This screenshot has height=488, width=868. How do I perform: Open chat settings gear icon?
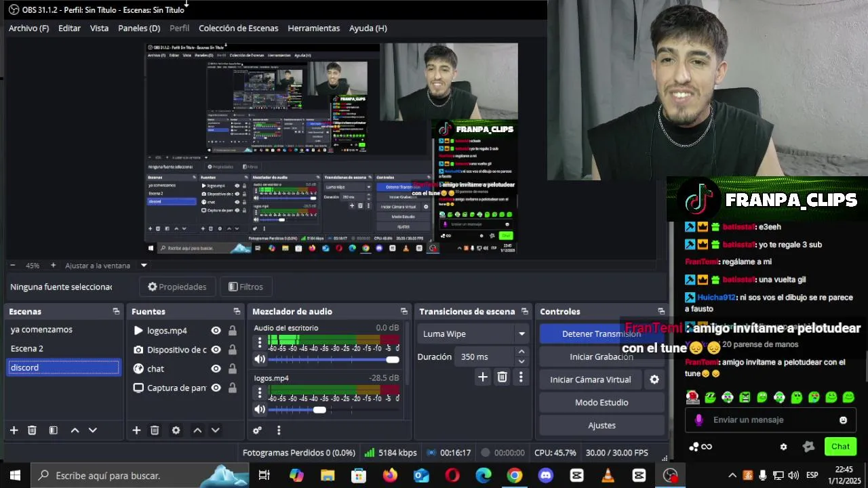(783, 447)
